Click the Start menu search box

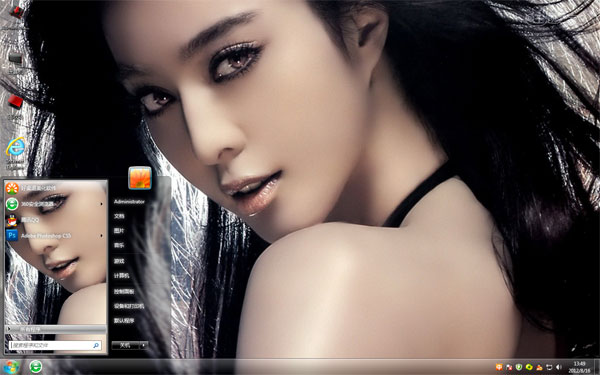(x=55, y=345)
